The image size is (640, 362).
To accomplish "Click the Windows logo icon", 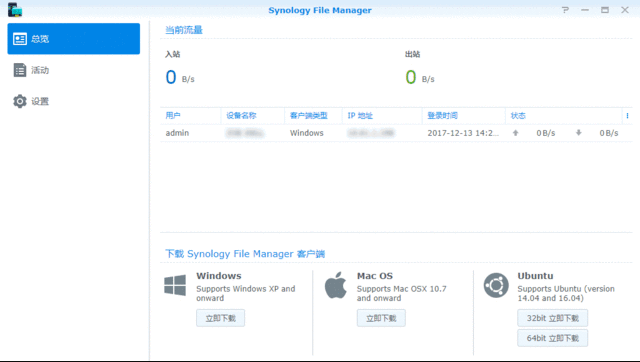I will coord(175,285).
